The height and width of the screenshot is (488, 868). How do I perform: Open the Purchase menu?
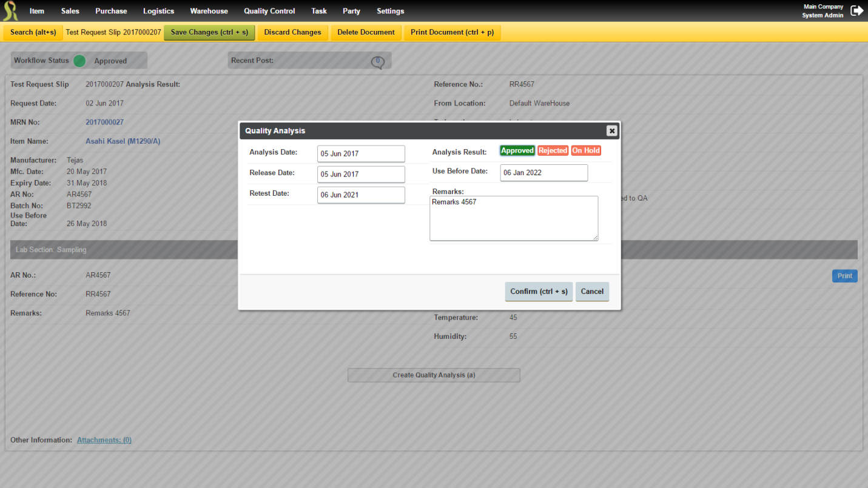coord(111,10)
